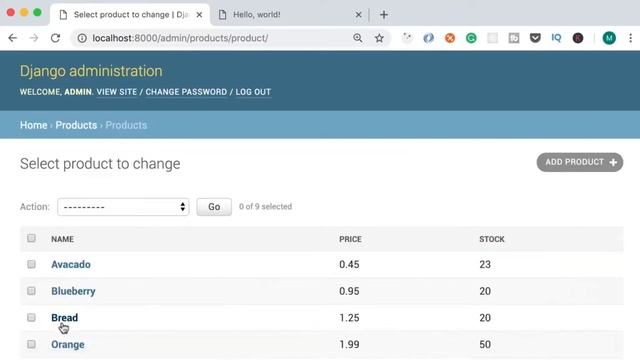Open the Bread product link
640x360 pixels.
point(64,318)
